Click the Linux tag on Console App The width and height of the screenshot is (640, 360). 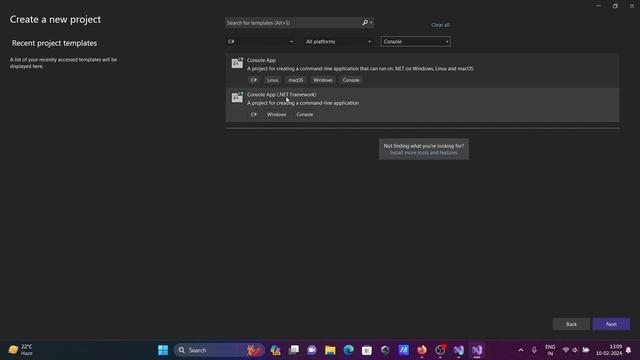(x=272, y=80)
